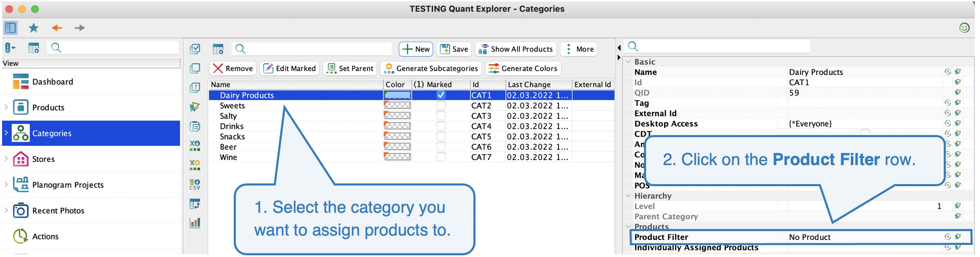Click the Generate Subcategories button
This screenshot has width=980, height=257.
pos(431,68)
